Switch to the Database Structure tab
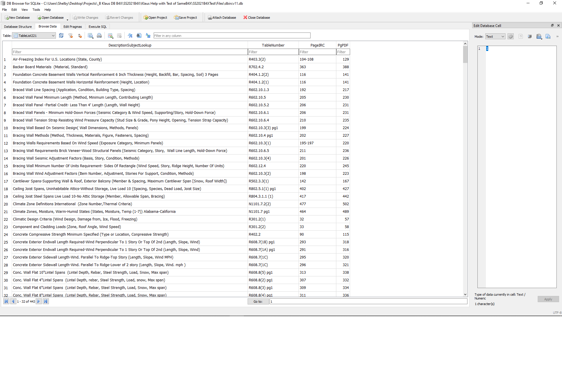Image resolution: width=562 pixels, height=392 pixels. (x=18, y=27)
